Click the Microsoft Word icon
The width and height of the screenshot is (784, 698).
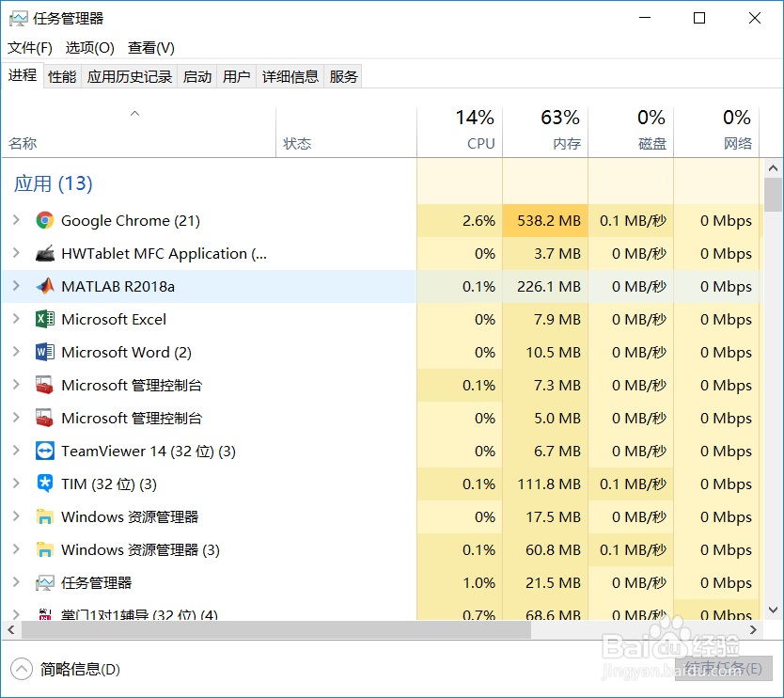pos(44,353)
